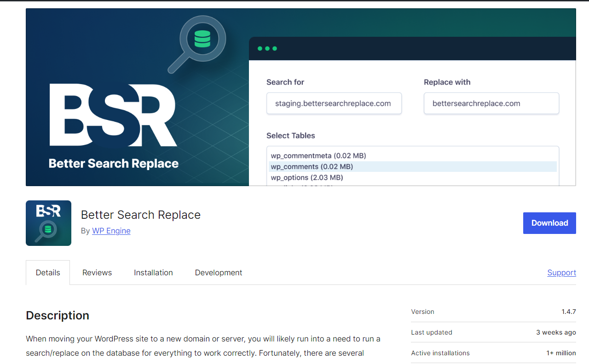
Task: Click the Active installations label
Action: pyautogui.click(x=440, y=353)
